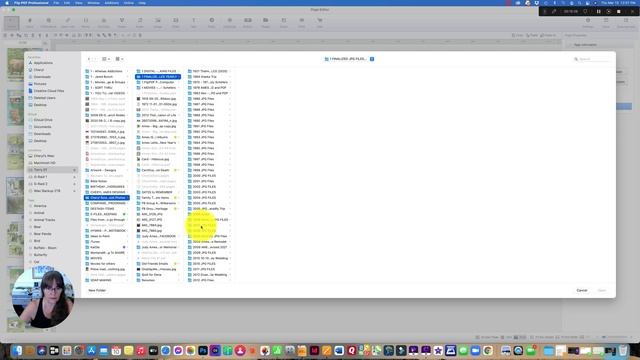Open the View menu in Flip PDF
640x360 pixels.
pos(78,2)
